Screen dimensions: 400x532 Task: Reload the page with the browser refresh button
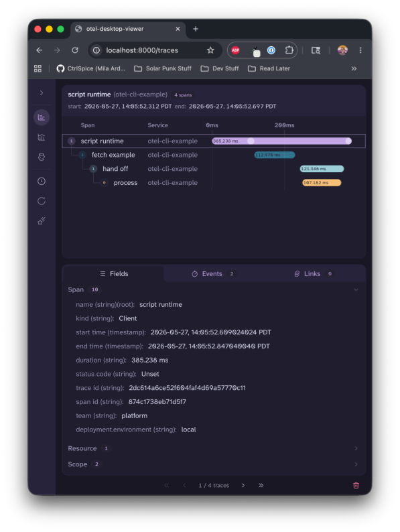pyautogui.click(x=75, y=50)
